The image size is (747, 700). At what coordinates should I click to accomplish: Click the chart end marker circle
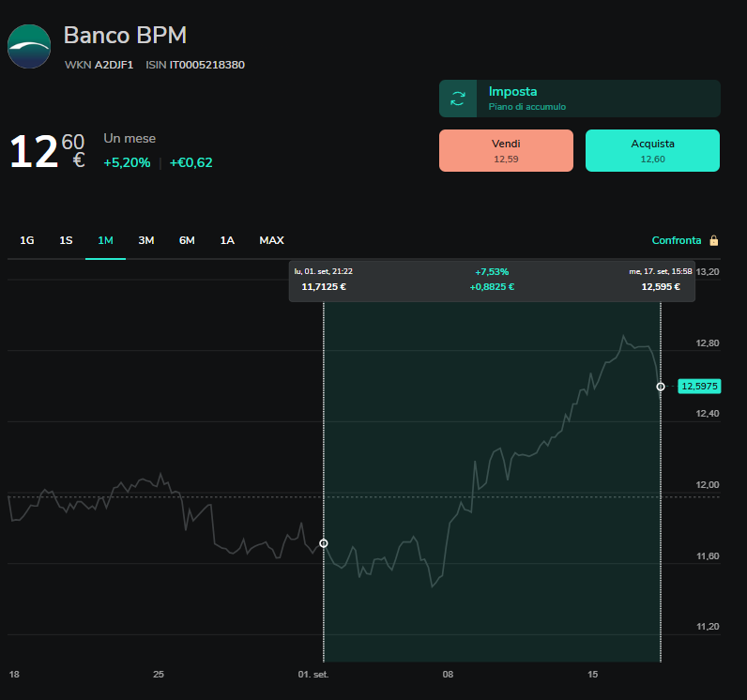click(x=661, y=387)
